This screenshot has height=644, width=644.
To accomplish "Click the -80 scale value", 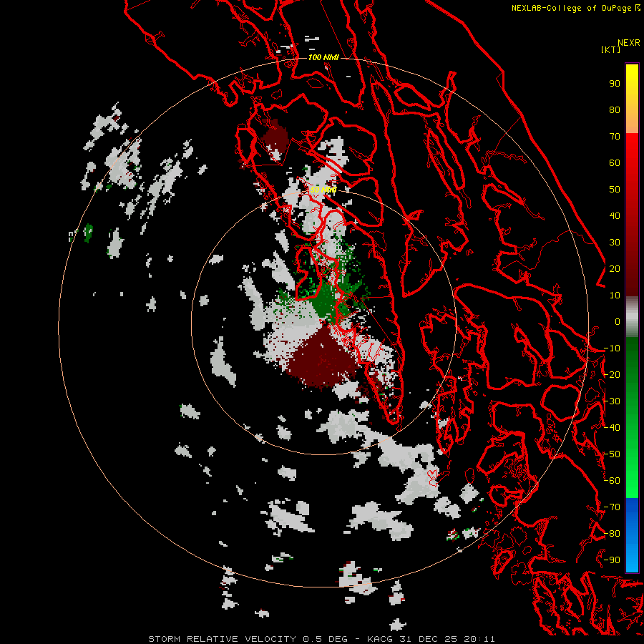I will coord(612,534).
